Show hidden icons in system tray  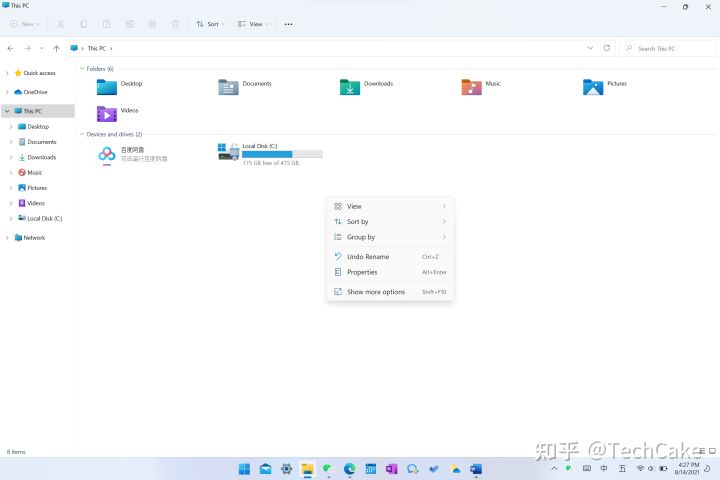tap(554, 469)
